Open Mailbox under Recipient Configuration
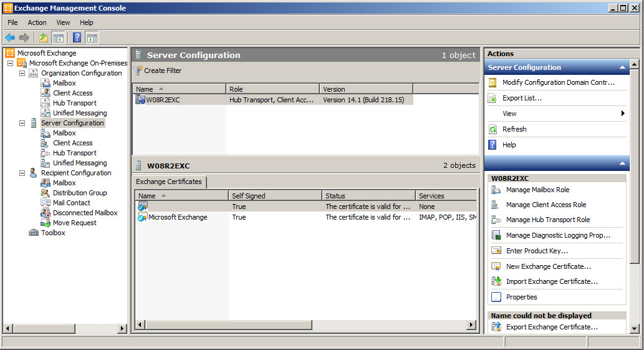 tap(64, 183)
